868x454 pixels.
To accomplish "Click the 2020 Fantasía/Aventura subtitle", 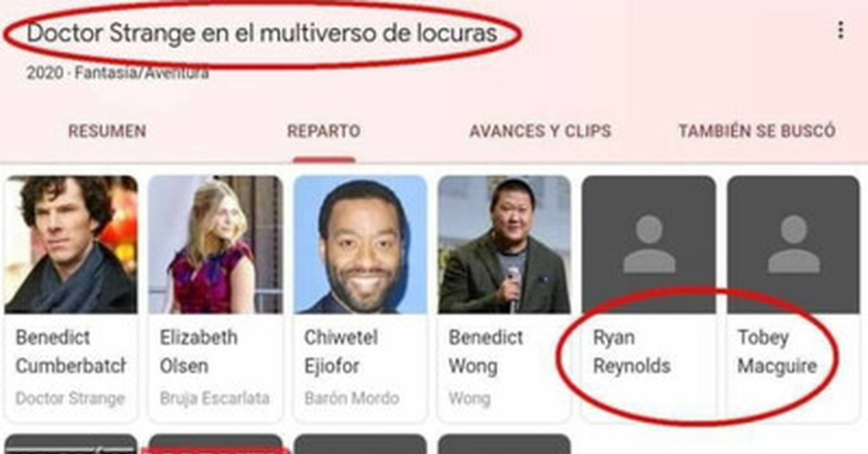I will (x=117, y=73).
